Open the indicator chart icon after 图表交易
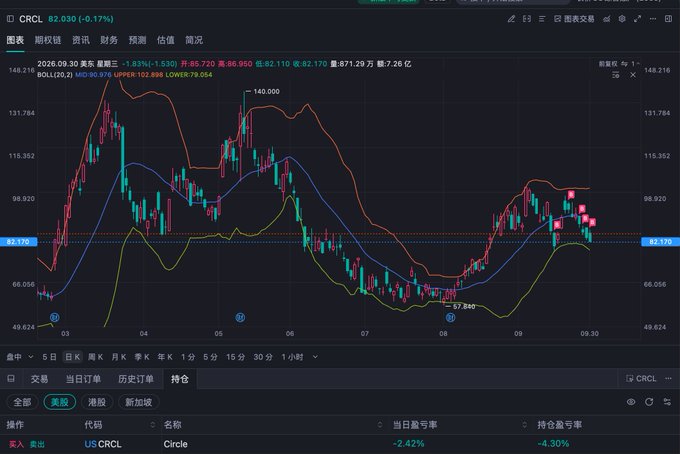The height and width of the screenshot is (454, 680). (x=607, y=19)
